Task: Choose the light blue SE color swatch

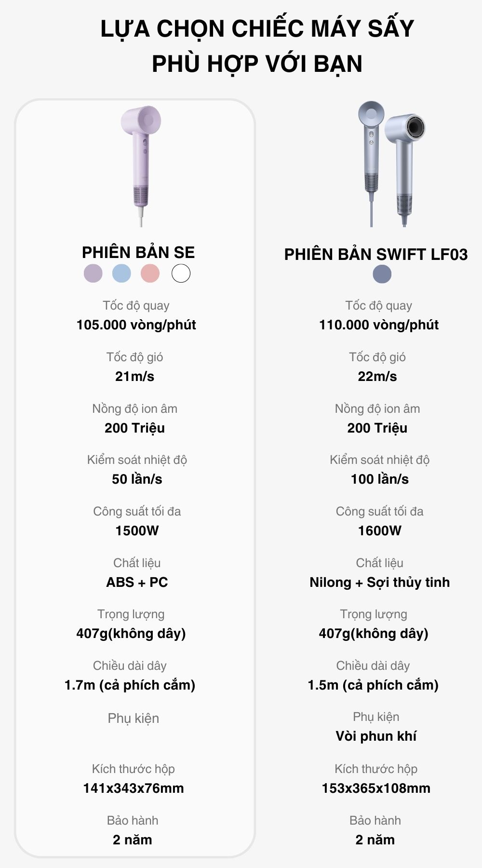Action: tap(121, 273)
